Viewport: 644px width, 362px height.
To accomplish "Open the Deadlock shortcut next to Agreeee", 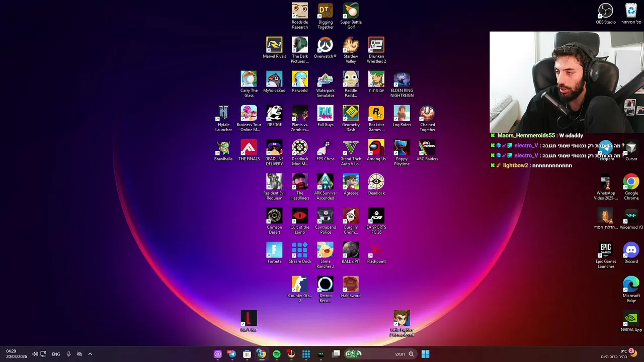I will 376,185.
